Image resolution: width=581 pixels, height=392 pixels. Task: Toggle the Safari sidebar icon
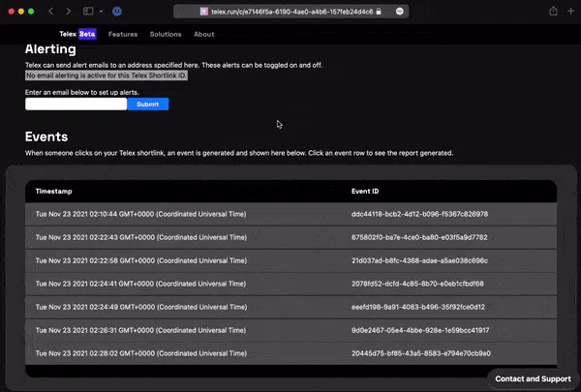88,11
